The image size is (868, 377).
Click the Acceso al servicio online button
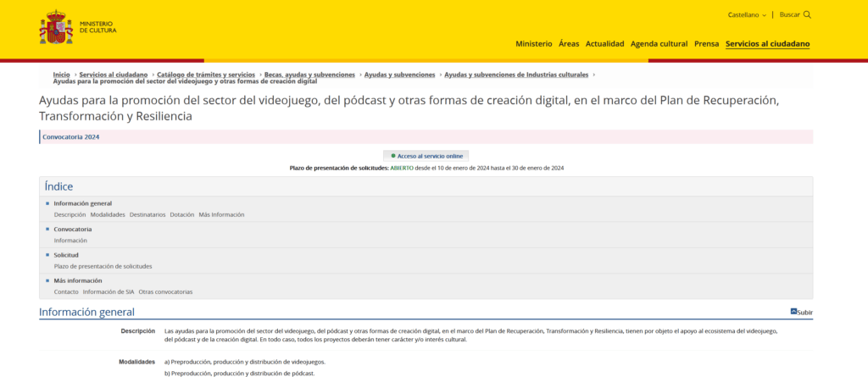pos(426,156)
